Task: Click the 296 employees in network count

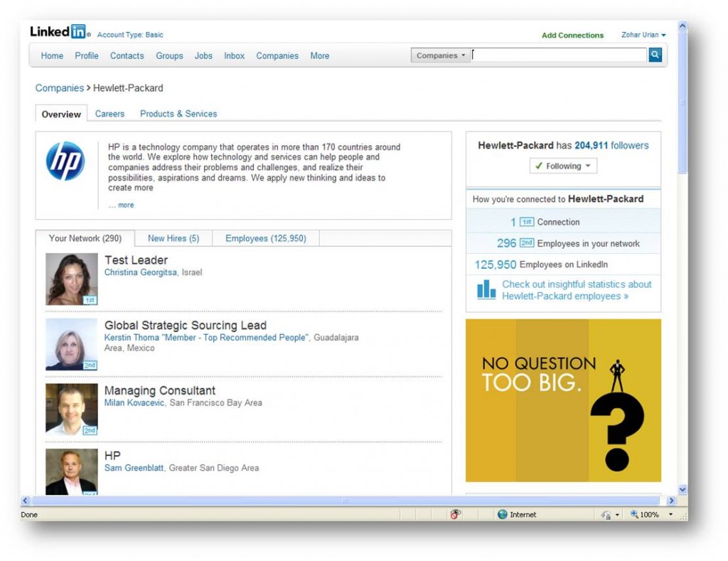Action: [x=506, y=243]
